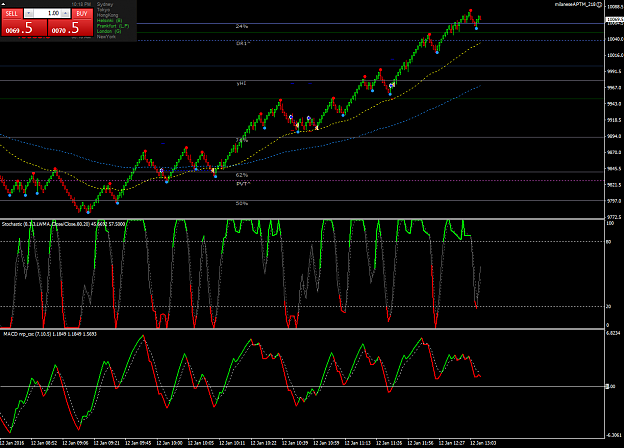This screenshot has width=625, height=448.
Task: Increase trade volume with the up arrow
Action: coord(66,14)
